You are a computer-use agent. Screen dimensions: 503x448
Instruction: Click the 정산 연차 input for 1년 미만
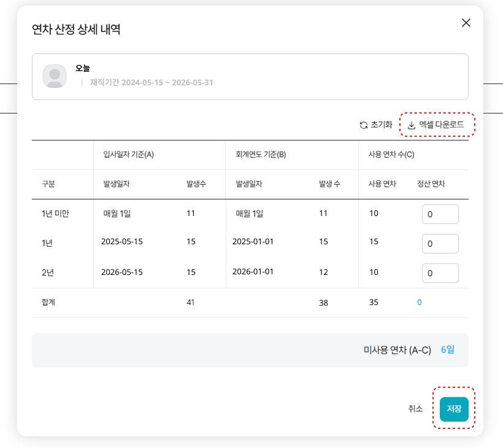click(x=440, y=214)
